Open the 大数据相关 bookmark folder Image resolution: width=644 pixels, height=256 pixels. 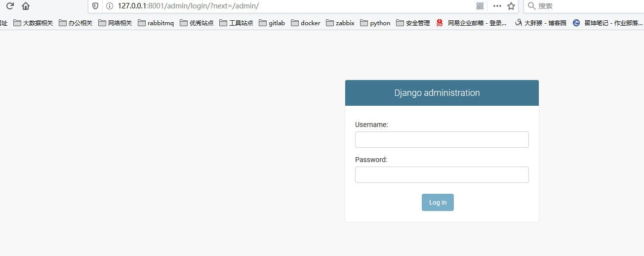click(x=33, y=23)
